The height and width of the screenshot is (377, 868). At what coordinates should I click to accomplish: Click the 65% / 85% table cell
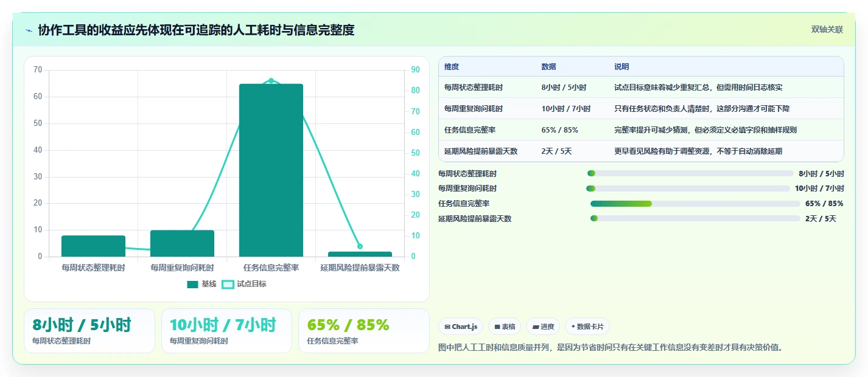tap(559, 130)
